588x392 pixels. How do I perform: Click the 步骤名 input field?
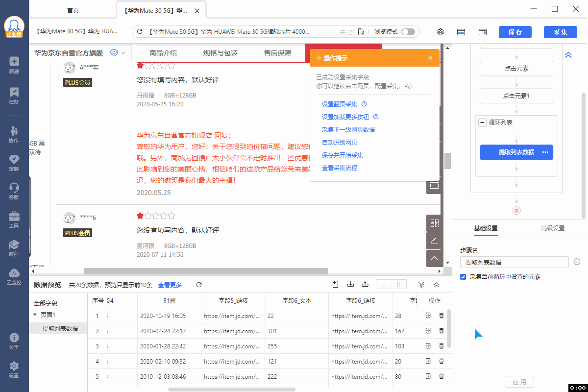pyautogui.click(x=514, y=262)
